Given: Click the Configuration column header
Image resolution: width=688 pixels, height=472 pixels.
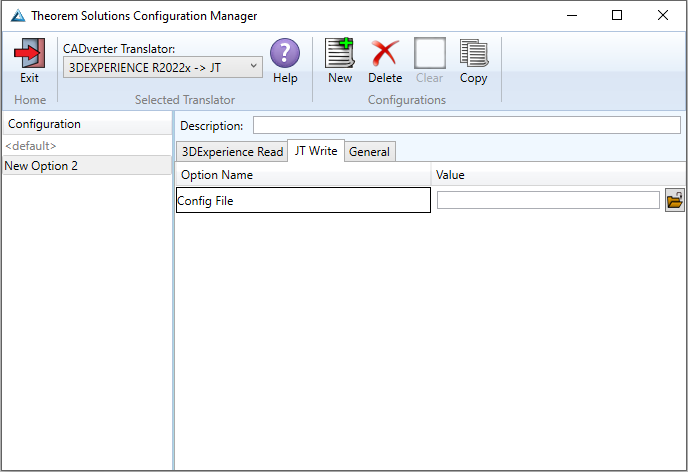Looking at the screenshot, I should click(x=87, y=124).
